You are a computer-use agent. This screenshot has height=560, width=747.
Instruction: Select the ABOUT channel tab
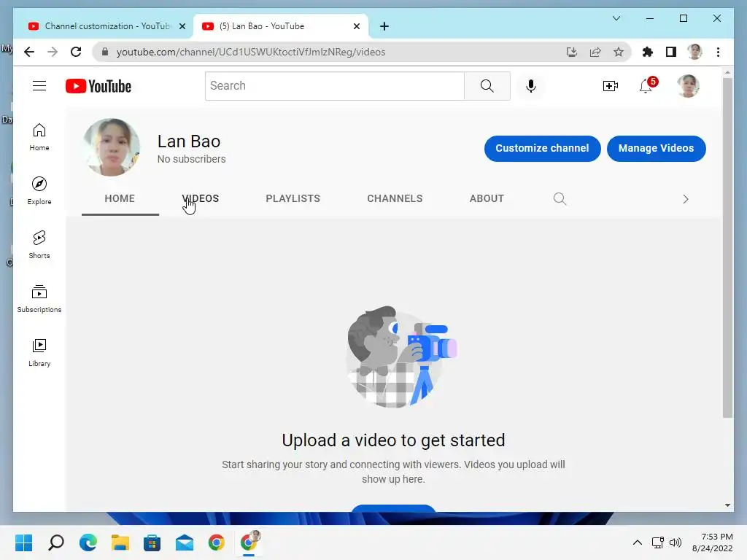coord(487,198)
